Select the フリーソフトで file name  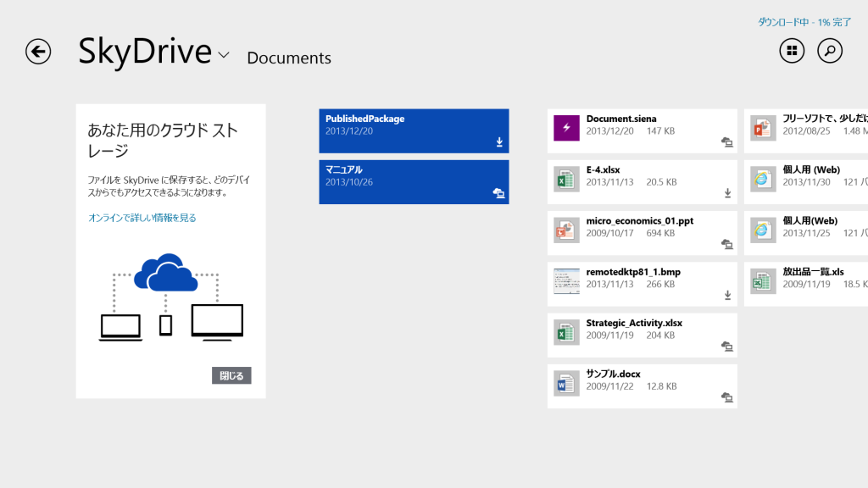(825, 119)
